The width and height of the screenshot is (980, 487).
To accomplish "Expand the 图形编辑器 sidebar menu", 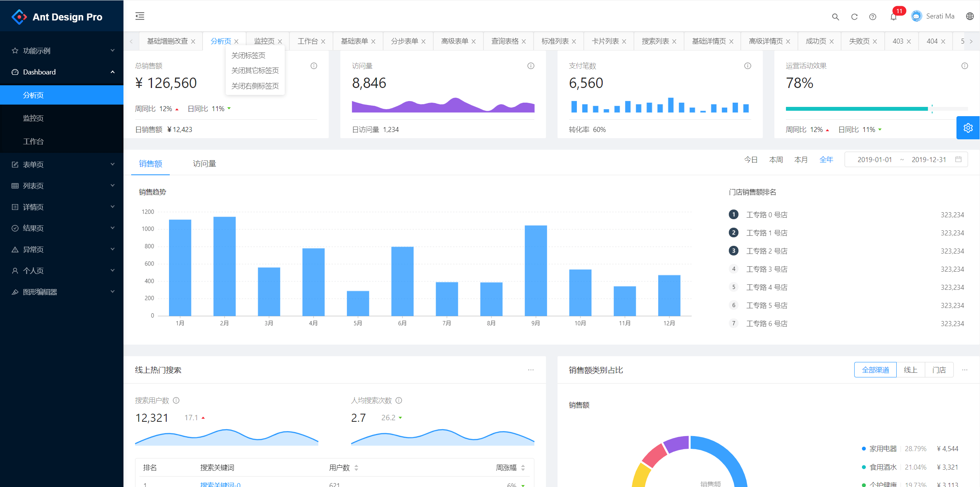I will pyautogui.click(x=62, y=292).
